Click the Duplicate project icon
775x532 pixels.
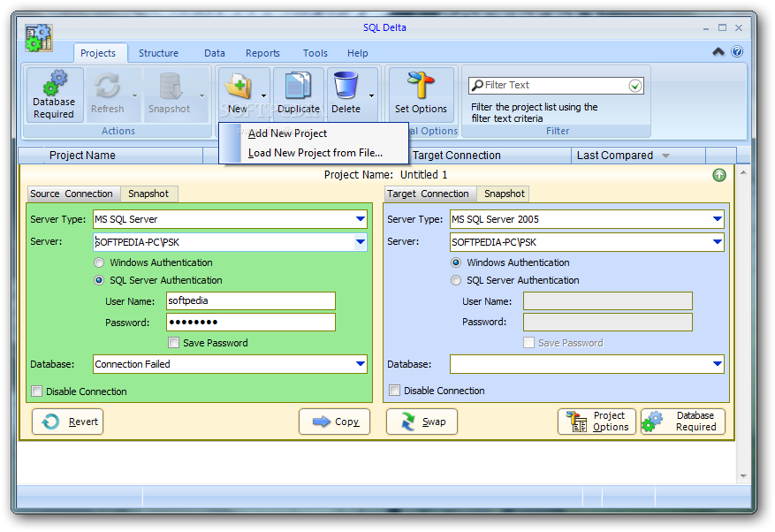298,86
